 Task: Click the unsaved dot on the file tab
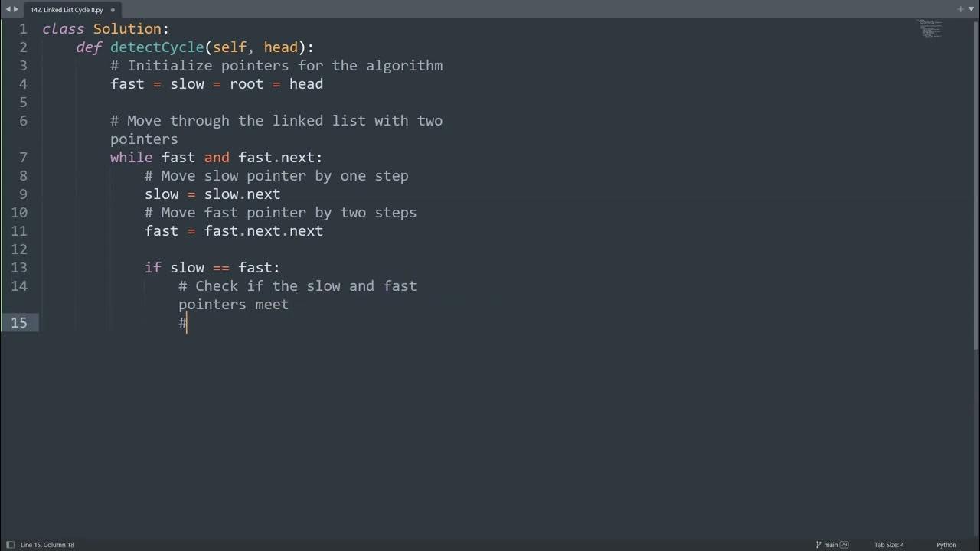click(x=113, y=10)
